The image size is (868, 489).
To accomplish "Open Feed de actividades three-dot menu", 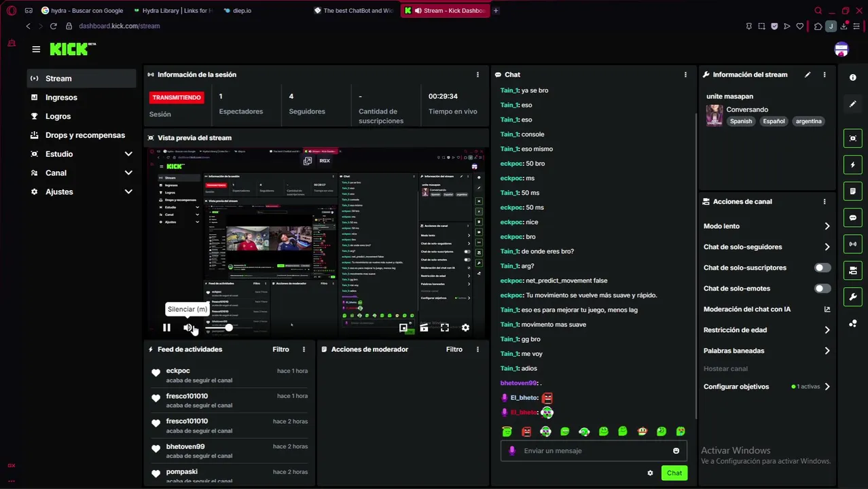I will tap(304, 349).
